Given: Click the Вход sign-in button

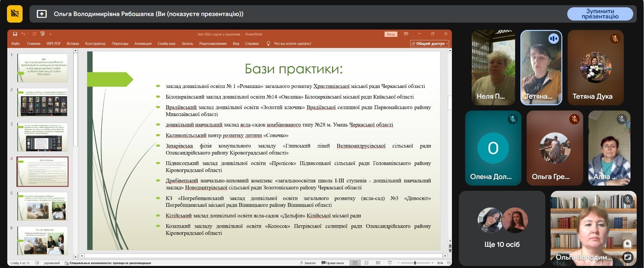Looking at the screenshot, I should pos(391,34).
